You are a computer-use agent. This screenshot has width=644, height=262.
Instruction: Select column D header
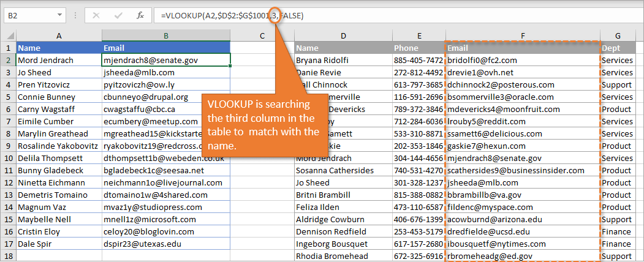[x=343, y=36]
